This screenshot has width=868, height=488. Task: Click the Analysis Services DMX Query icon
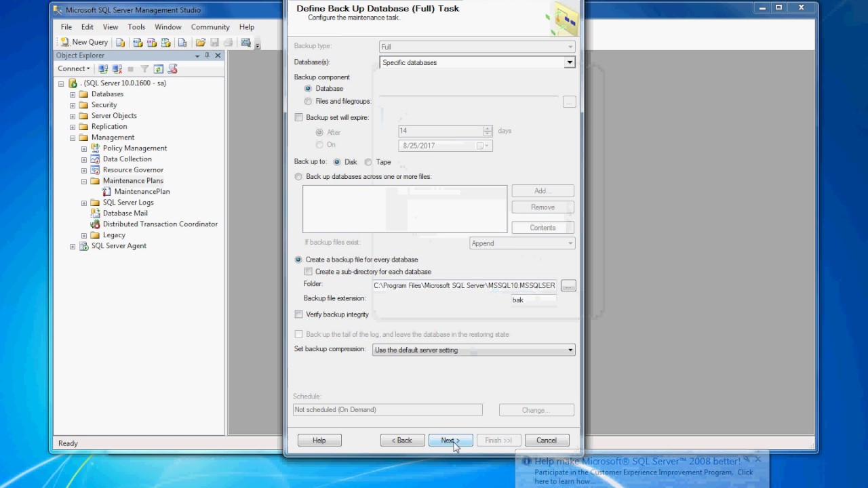(152, 42)
